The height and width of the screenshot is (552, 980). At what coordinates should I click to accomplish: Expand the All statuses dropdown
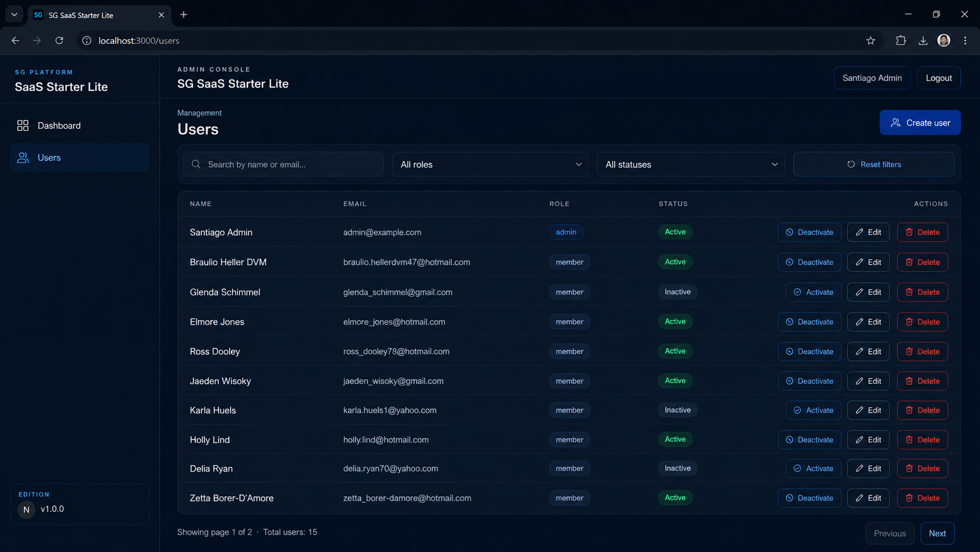click(x=691, y=164)
